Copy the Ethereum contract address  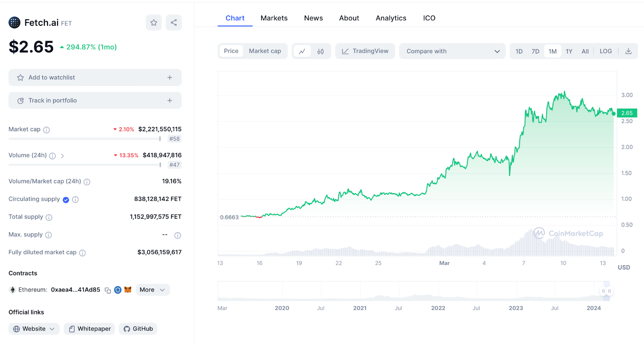108,290
